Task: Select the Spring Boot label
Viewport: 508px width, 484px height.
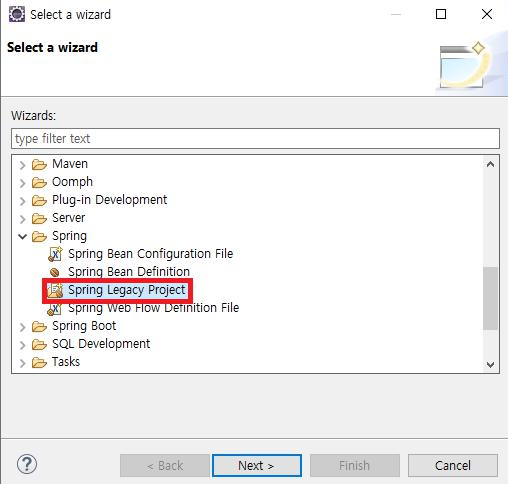Action: tap(84, 326)
